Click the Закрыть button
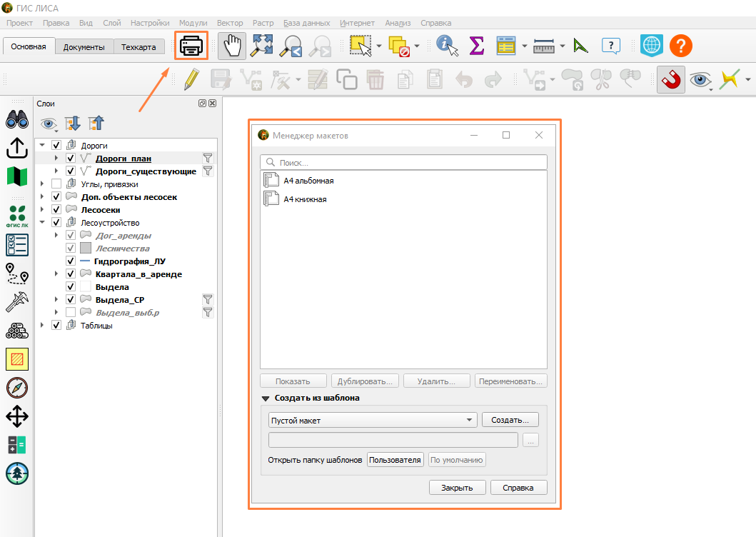Viewport: 756px width, 537px height. tap(457, 488)
